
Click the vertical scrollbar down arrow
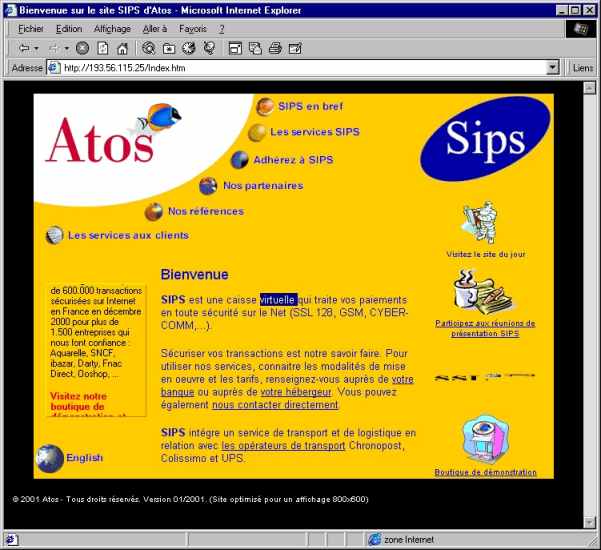pos(589,522)
